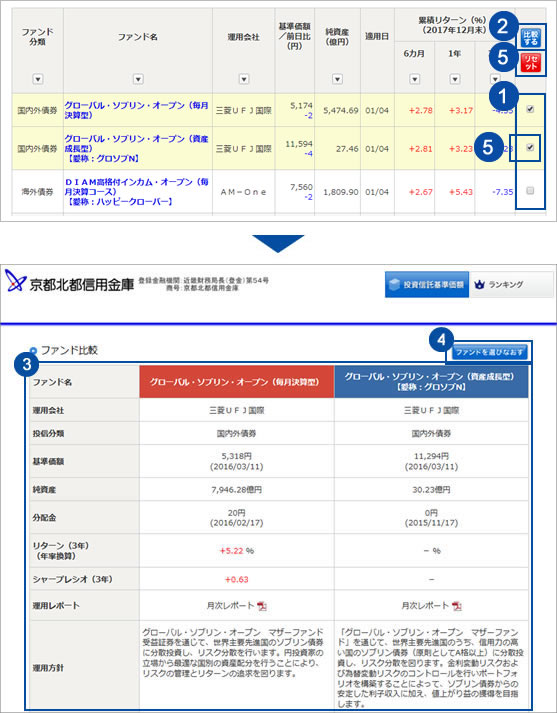557x713 pixels.
Task: Click +2.67 six-month return value
Action: tap(421, 192)
